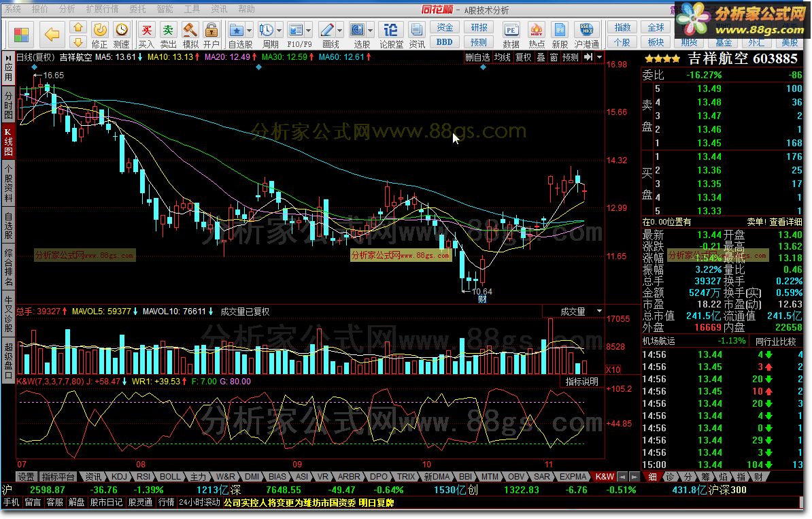Open dropdown arrow next to 选股
812x519 pixels.
tap(370, 30)
